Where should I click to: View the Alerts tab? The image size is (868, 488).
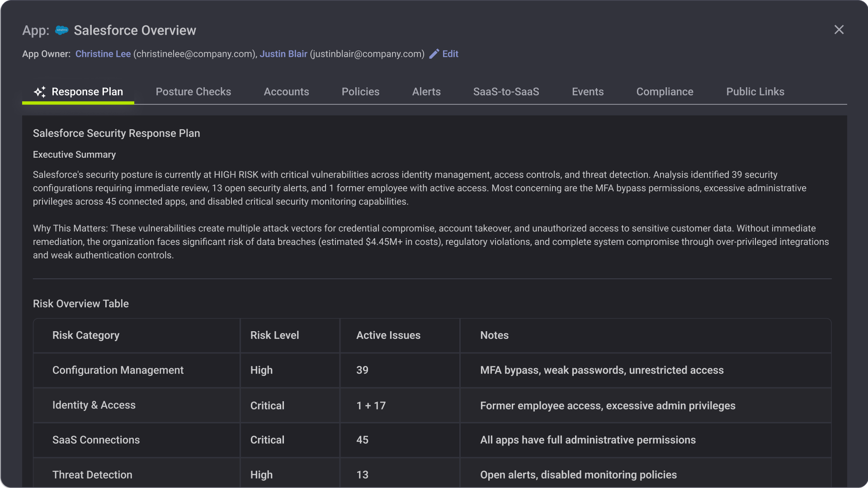coord(426,92)
